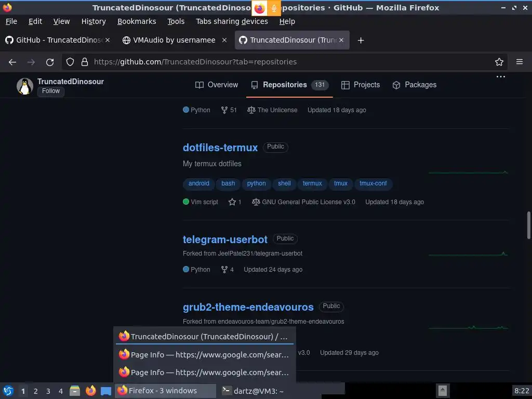Open the tracking protection shield icon
This screenshot has height=399, width=532.
[x=70, y=62]
